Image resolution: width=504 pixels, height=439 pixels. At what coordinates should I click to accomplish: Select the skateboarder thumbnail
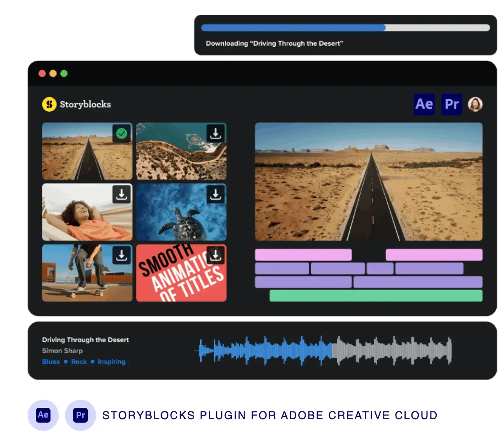87,273
